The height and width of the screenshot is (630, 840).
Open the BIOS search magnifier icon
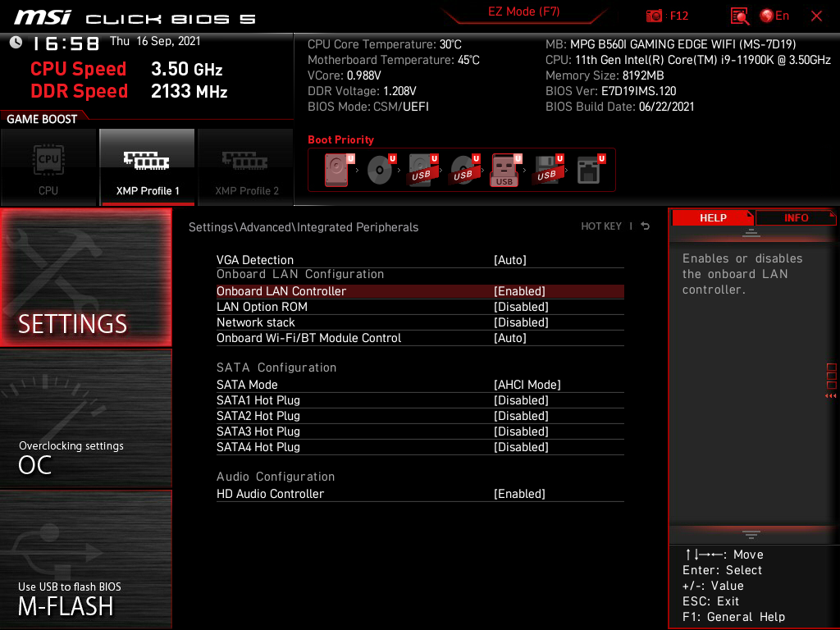[740, 16]
